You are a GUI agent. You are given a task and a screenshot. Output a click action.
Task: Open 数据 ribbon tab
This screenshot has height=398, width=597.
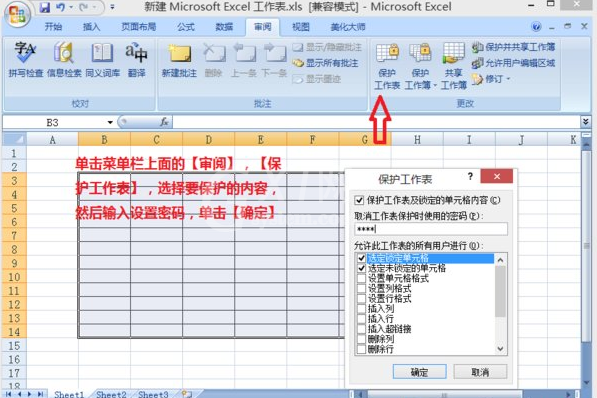[224, 27]
